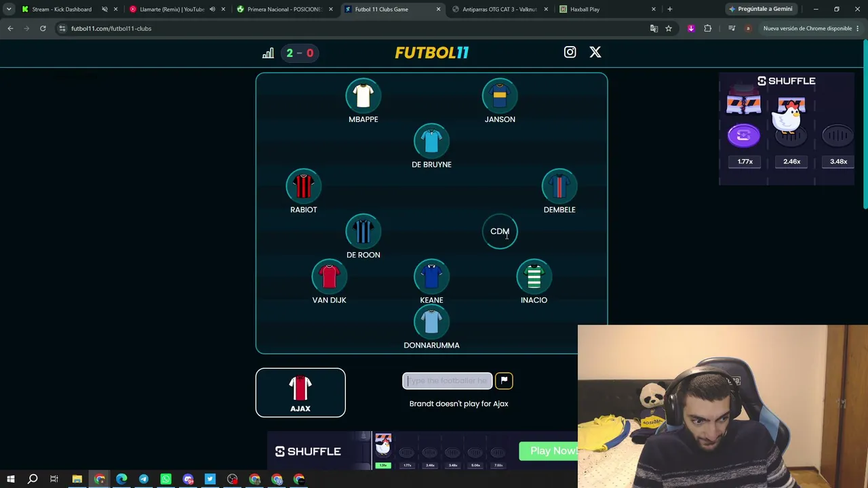
Task: Mute the YouTube tab audio icon
Action: tap(212, 9)
